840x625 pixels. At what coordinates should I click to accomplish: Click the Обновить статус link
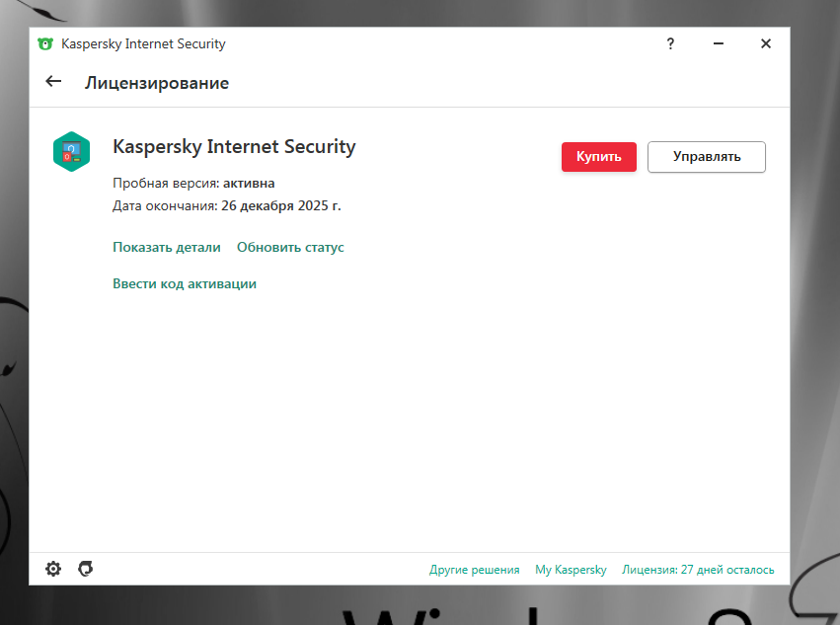click(290, 247)
